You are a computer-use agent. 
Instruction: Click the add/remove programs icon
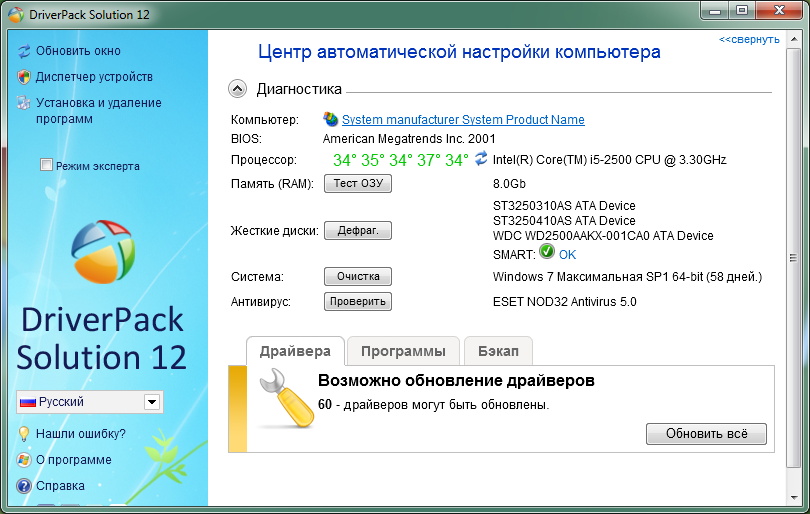click(x=24, y=103)
